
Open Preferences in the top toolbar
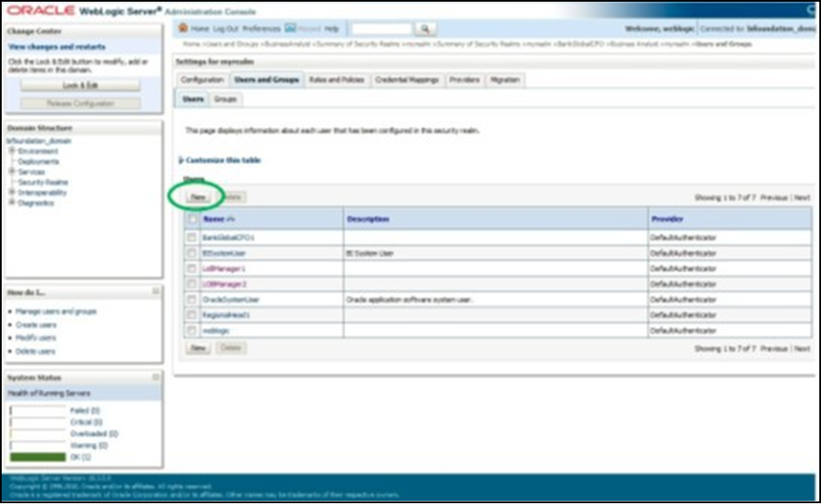(262, 29)
